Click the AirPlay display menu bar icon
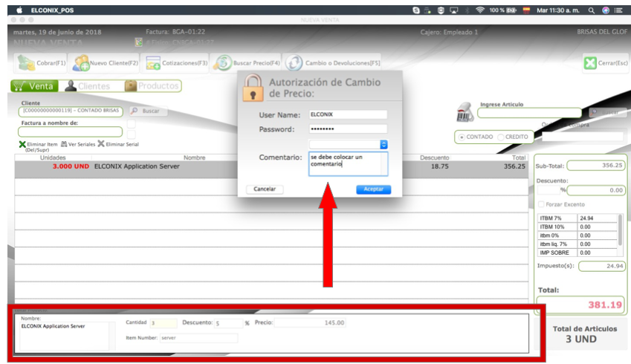The width and height of the screenshot is (631, 364). (454, 10)
